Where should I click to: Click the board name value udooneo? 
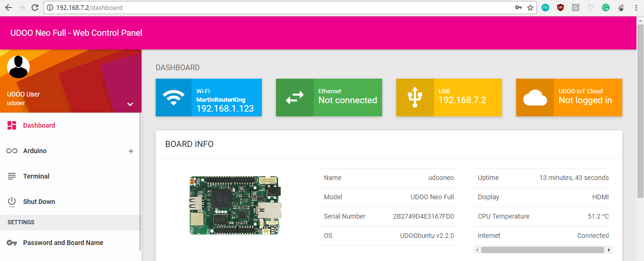[441, 178]
